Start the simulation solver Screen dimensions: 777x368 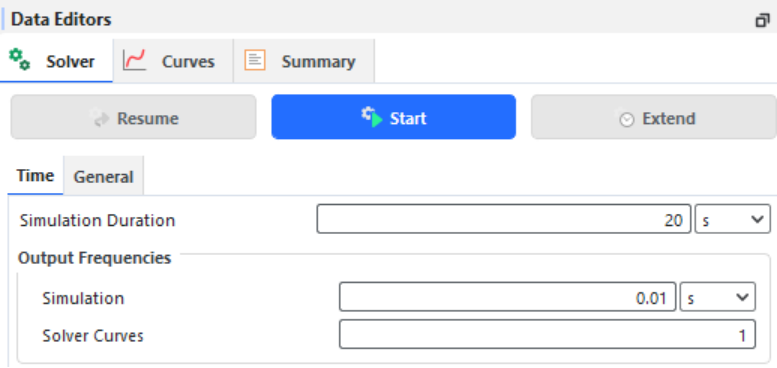[393, 117]
